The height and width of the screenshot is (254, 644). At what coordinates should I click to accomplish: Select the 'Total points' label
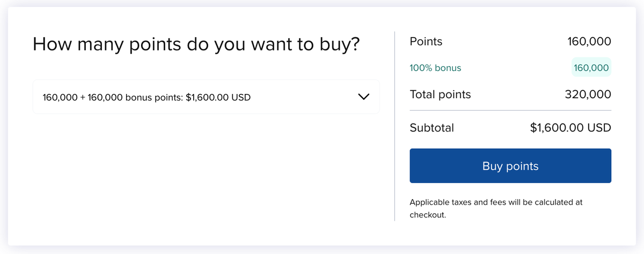click(440, 95)
